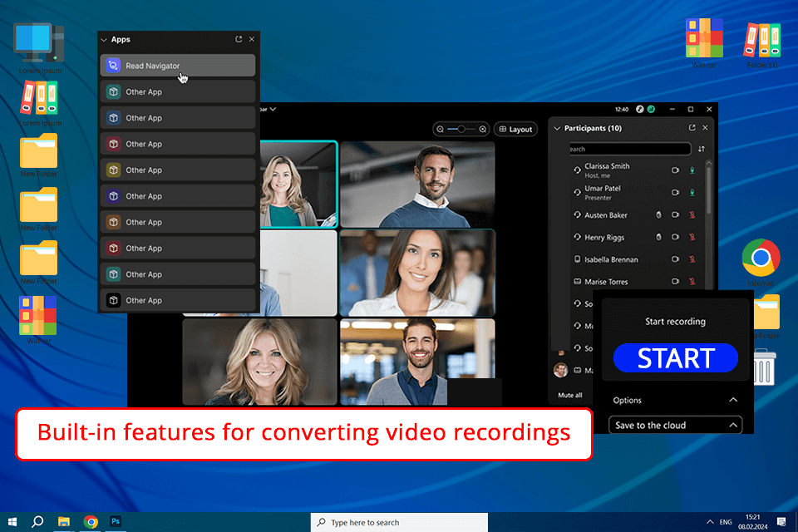This screenshot has width=798, height=532.
Task: Open the Save to the cloud dropdown
Action: [x=675, y=425]
